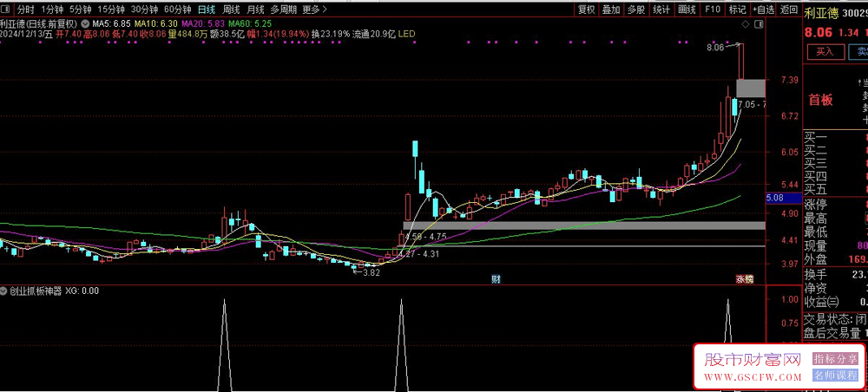Click the MA60: 5.25 indicator label
Image resolution: width=868 pixels, height=392 pixels.
click(x=250, y=23)
